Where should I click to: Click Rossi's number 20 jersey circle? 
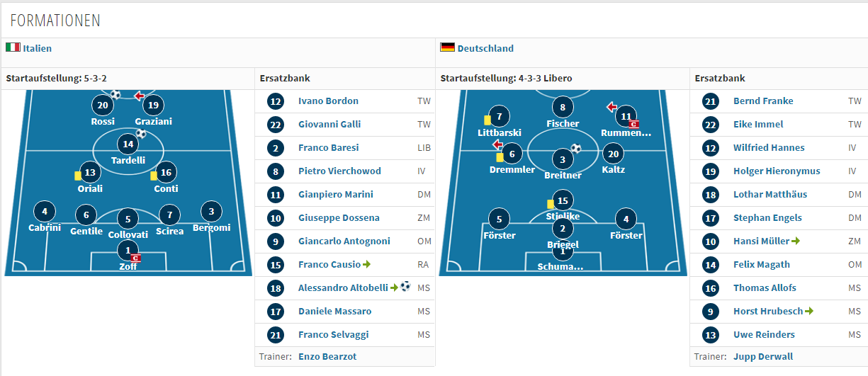coord(103,106)
